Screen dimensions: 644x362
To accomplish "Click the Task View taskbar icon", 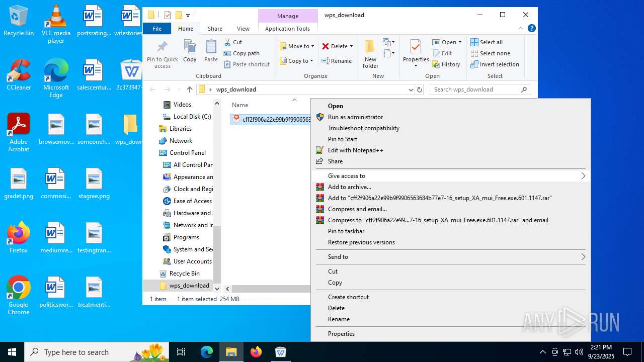I will point(181,352).
